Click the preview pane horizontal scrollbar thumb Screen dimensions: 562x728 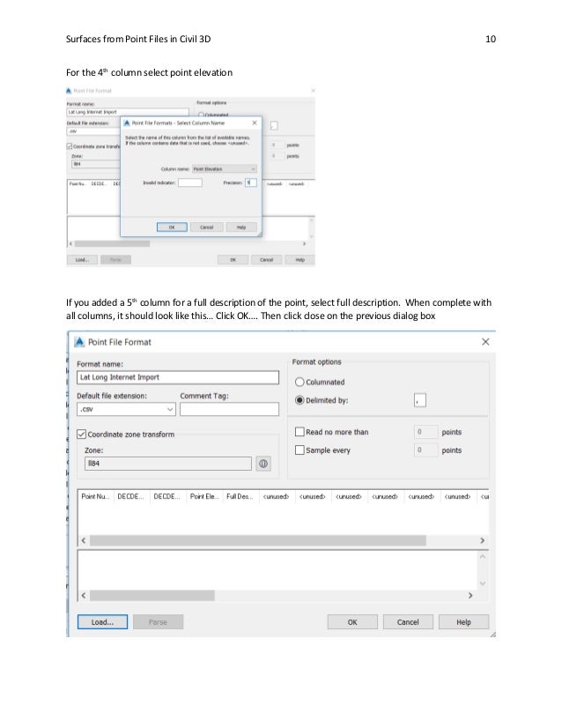(x=152, y=595)
